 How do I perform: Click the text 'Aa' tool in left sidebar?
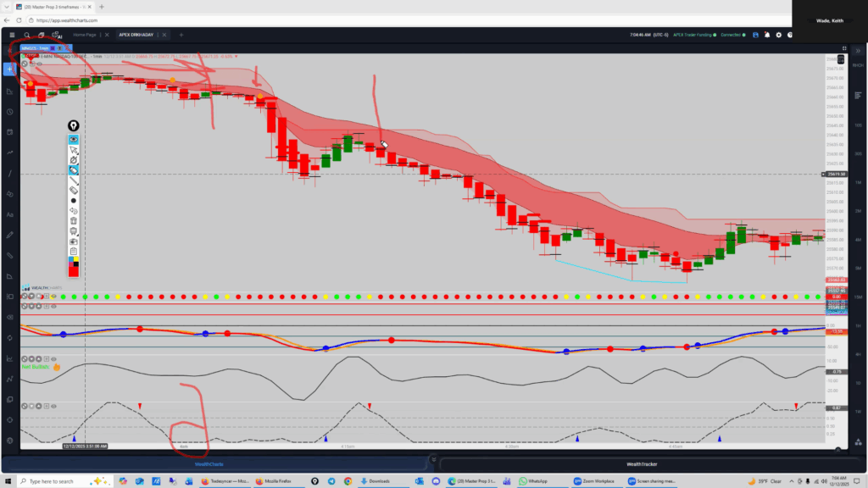point(9,213)
